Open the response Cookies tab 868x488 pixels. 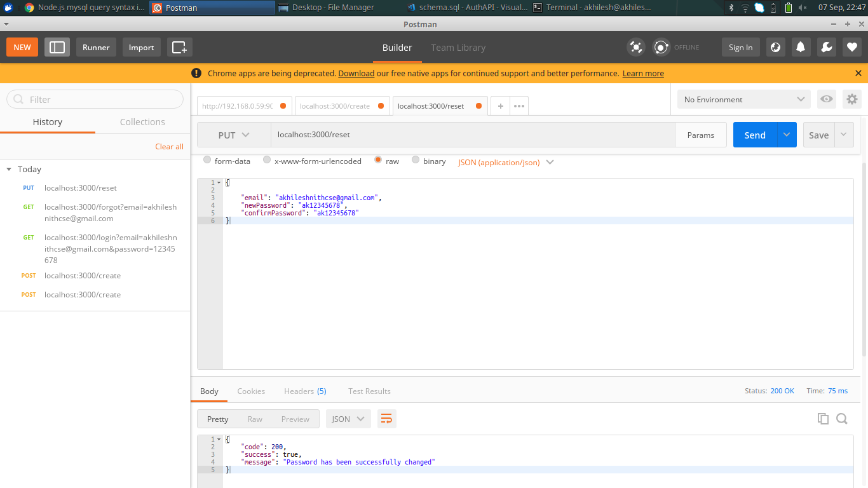(251, 391)
